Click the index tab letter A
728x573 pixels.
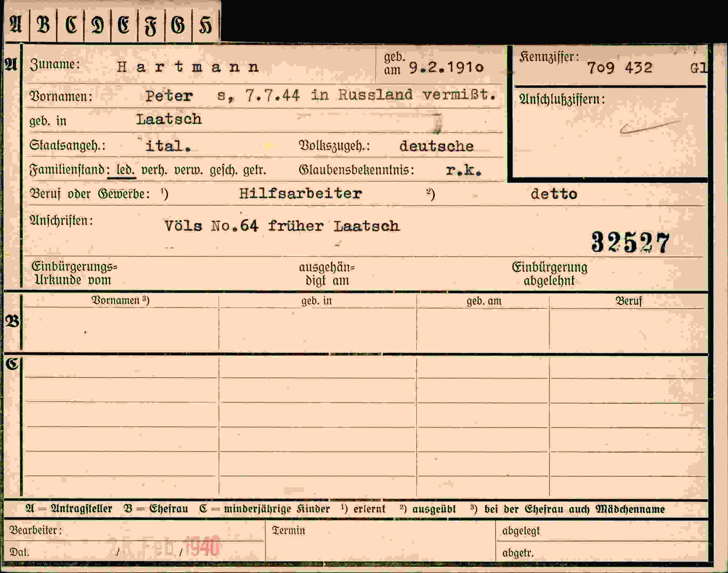click(x=16, y=25)
